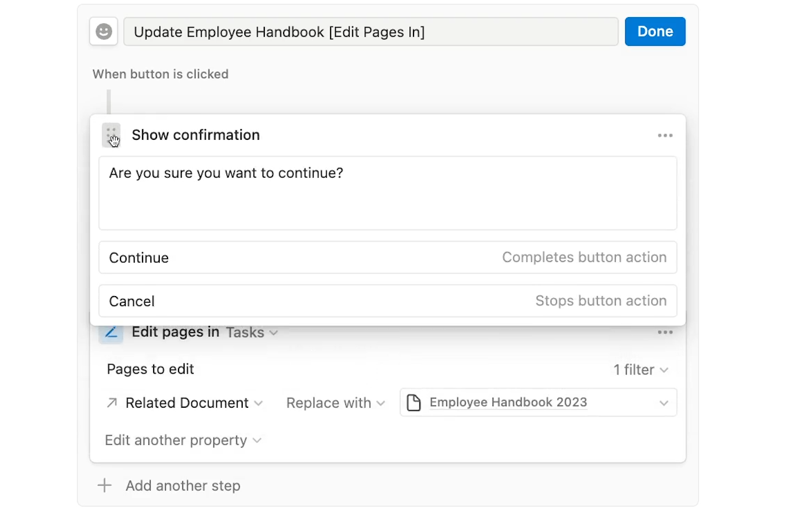The height and width of the screenshot is (532, 801).
Task: Expand the 1 filter dropdown
Action: click(x=641, y=370)
